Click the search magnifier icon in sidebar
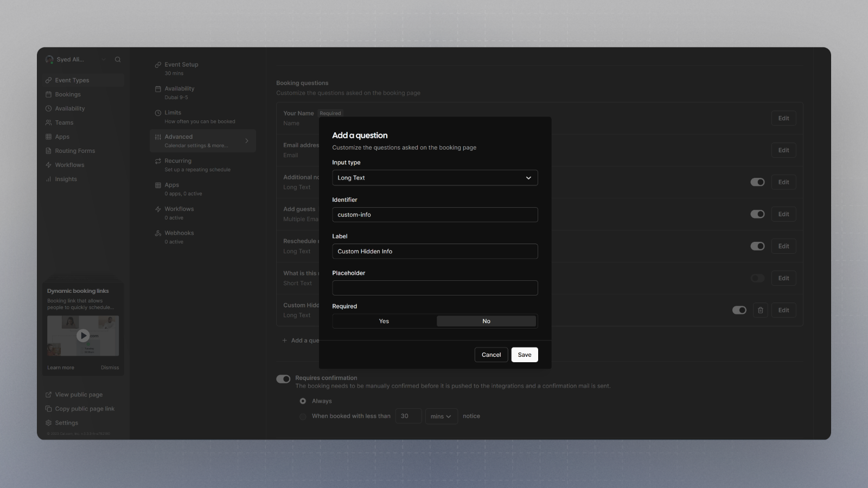The image size is (868, 488). click(118, 60)
